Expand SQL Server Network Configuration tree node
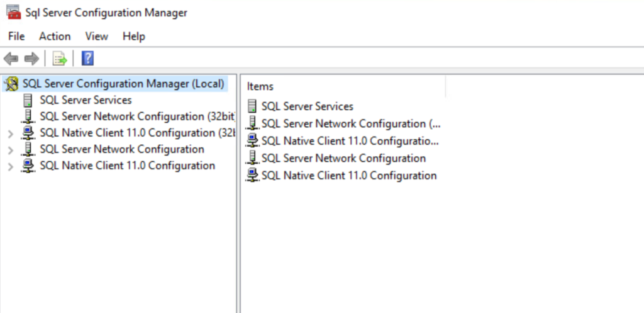The height and width of the screenshot is (313, 644). [10, 150]
